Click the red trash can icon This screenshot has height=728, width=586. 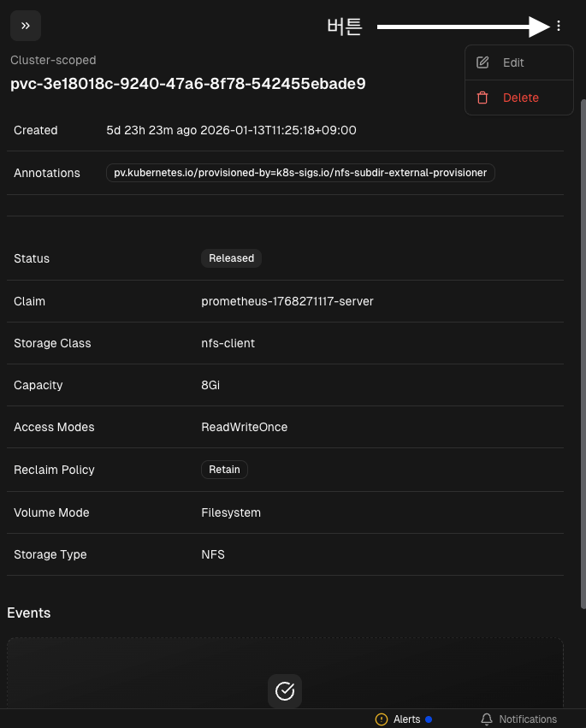click(x=482, y=98)
